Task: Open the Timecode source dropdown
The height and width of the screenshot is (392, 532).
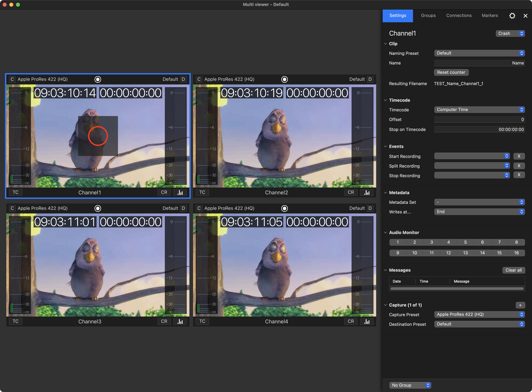Action: (479, 110)
